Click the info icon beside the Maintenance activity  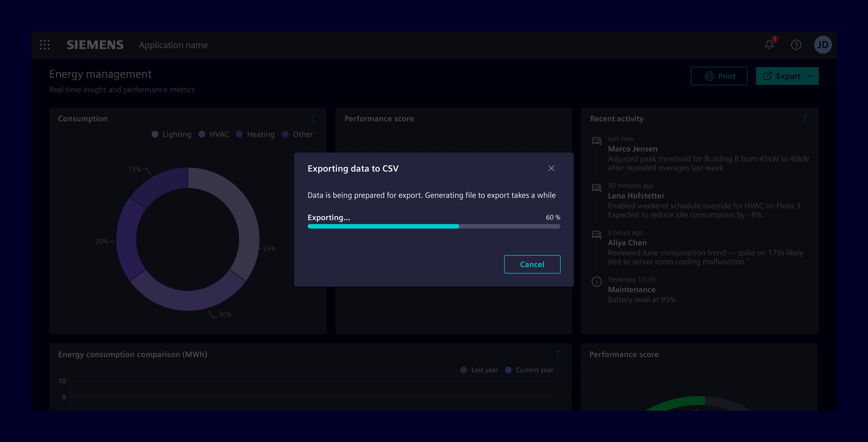(596, 281)
